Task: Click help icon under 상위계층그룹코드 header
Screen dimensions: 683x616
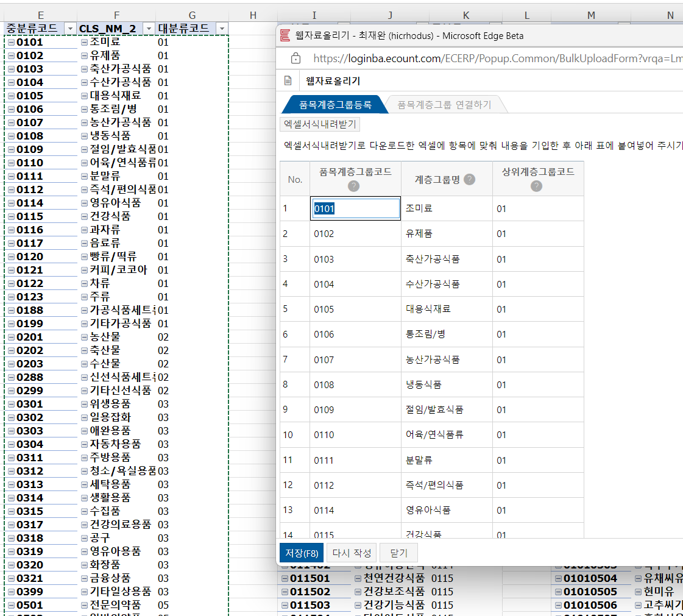Action: pyautogui.click(x=537, y=186)
